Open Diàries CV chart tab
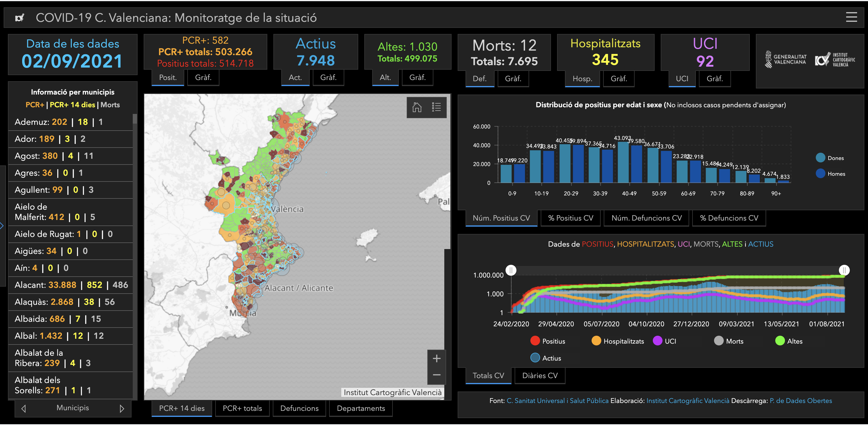Screen dimensions: 868x426 click(539, 375)
